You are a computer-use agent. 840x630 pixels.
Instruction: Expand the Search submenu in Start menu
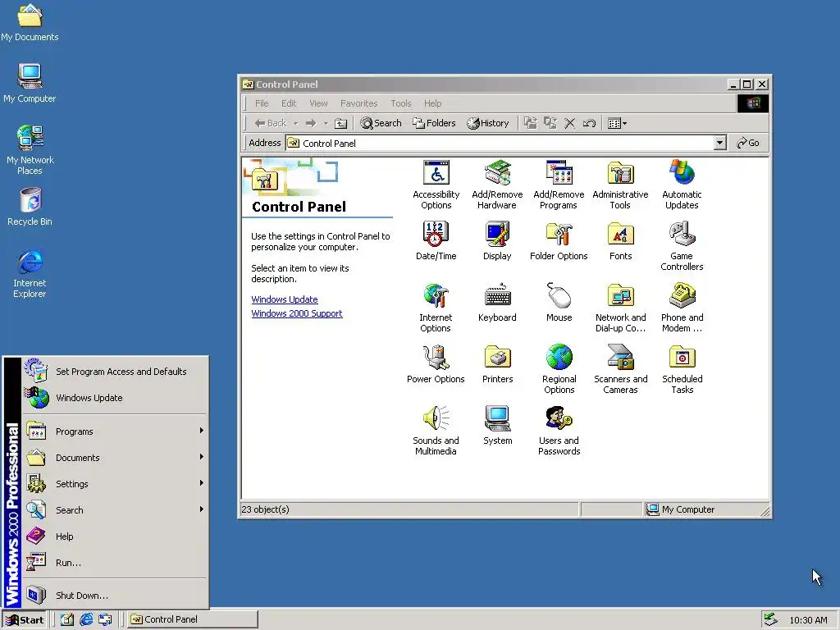point(116,510)
